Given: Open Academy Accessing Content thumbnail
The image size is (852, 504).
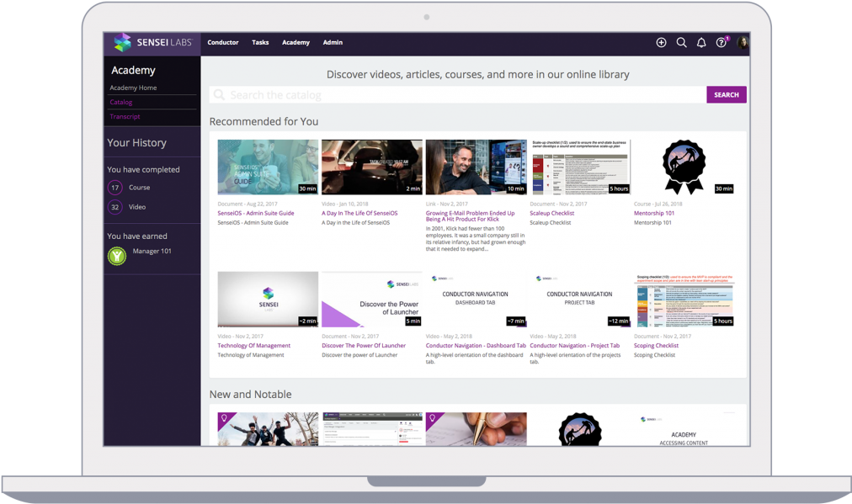Looking at the screenshot, I should 684,429.
